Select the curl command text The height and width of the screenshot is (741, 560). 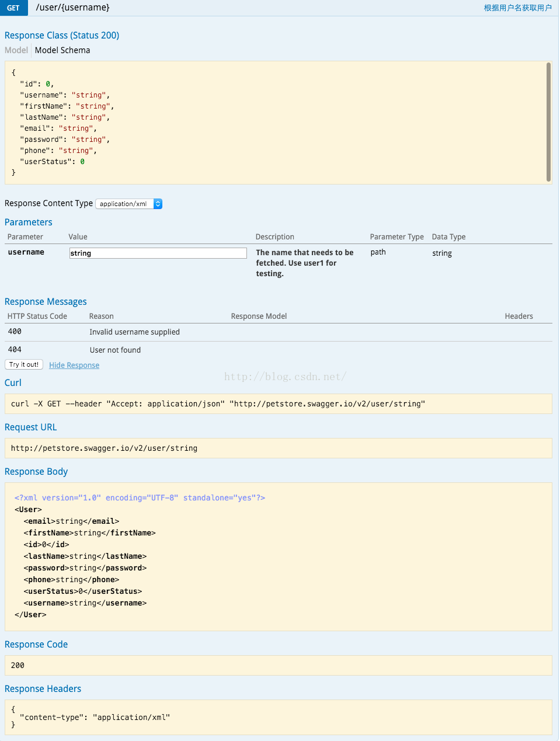[x=218, y=403]
